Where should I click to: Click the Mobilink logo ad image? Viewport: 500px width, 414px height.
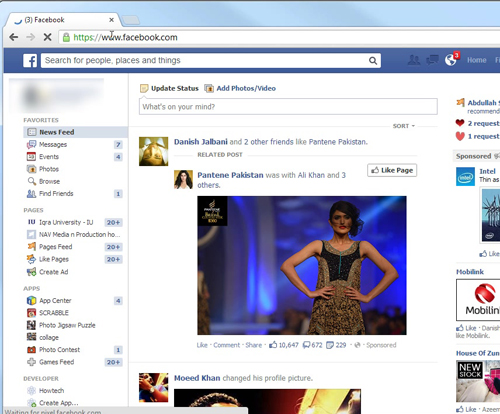(478, 300)
